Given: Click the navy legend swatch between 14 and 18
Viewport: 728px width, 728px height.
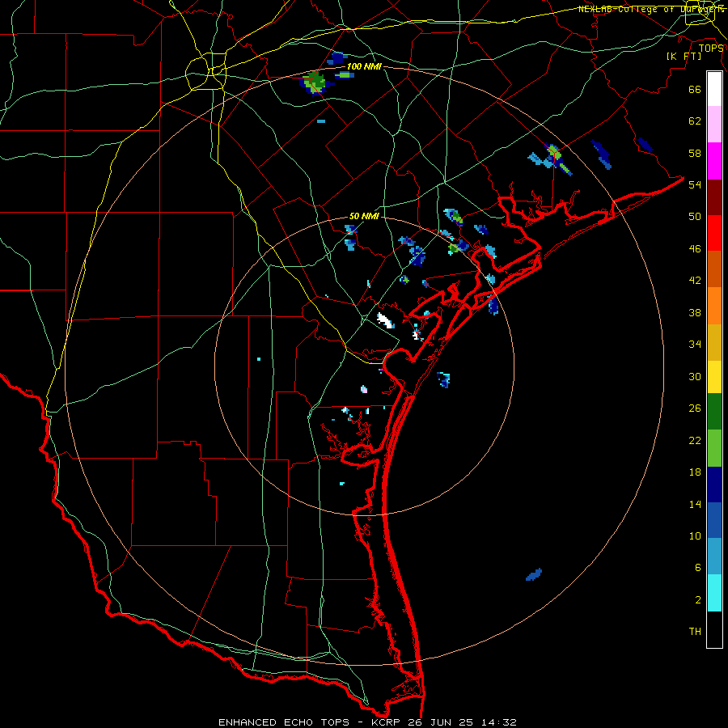Looking at the screenshot, I should pyautogui.click(x=714, y=485).
